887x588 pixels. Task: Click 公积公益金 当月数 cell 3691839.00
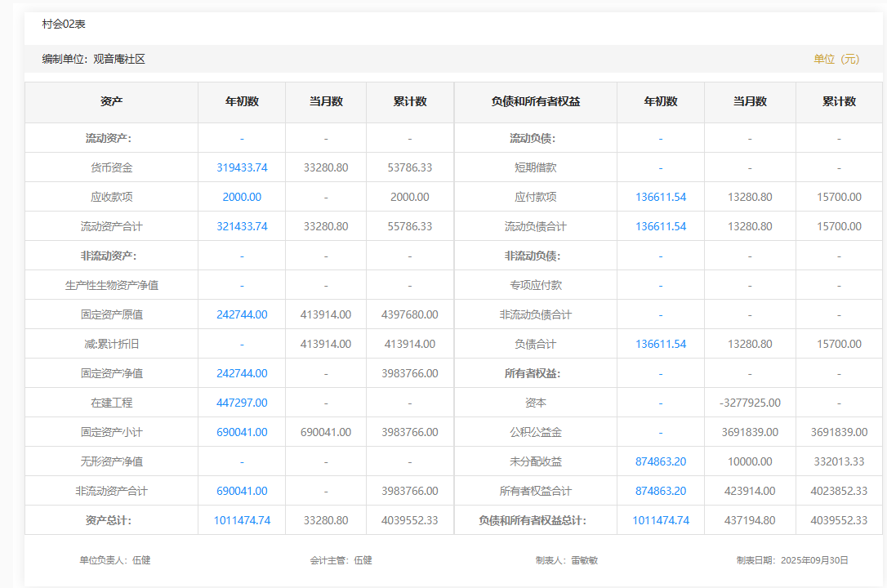(750, 432)
